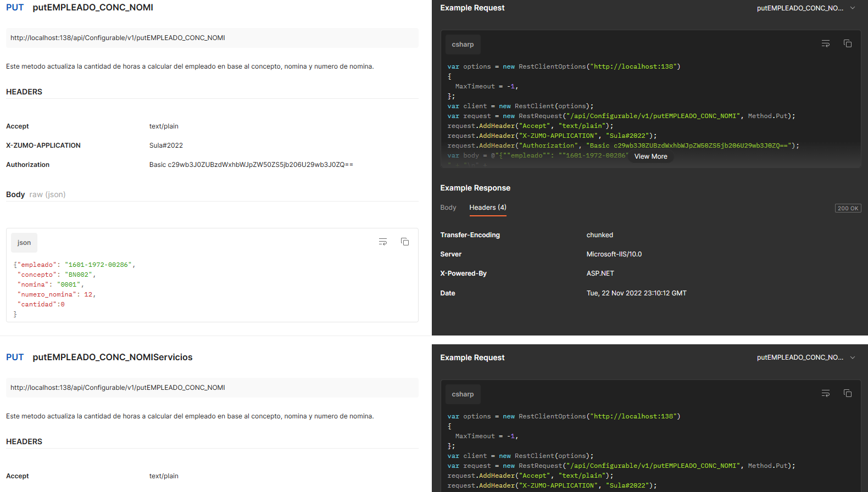Click second Example Request heading

pyautogui.click(x=472, y=357)
